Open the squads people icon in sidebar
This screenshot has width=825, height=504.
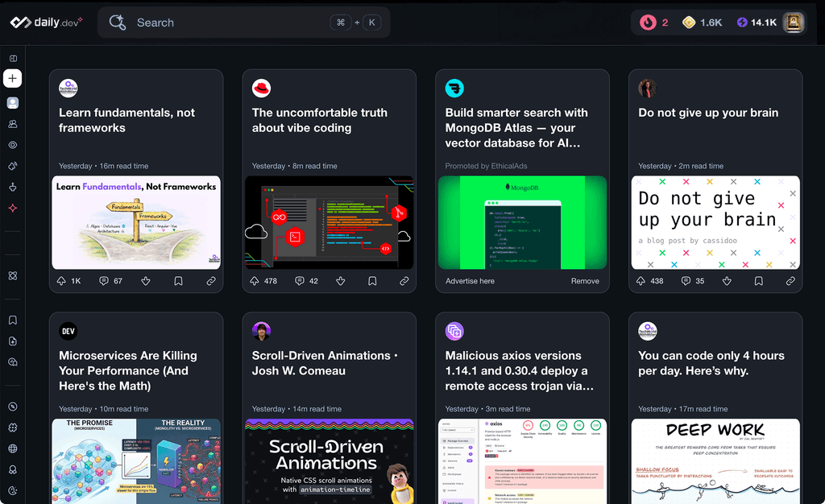13,124
